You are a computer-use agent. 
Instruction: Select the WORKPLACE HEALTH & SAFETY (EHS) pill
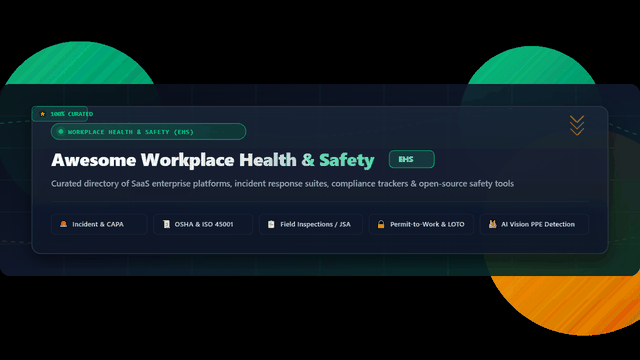pos(149,131)
